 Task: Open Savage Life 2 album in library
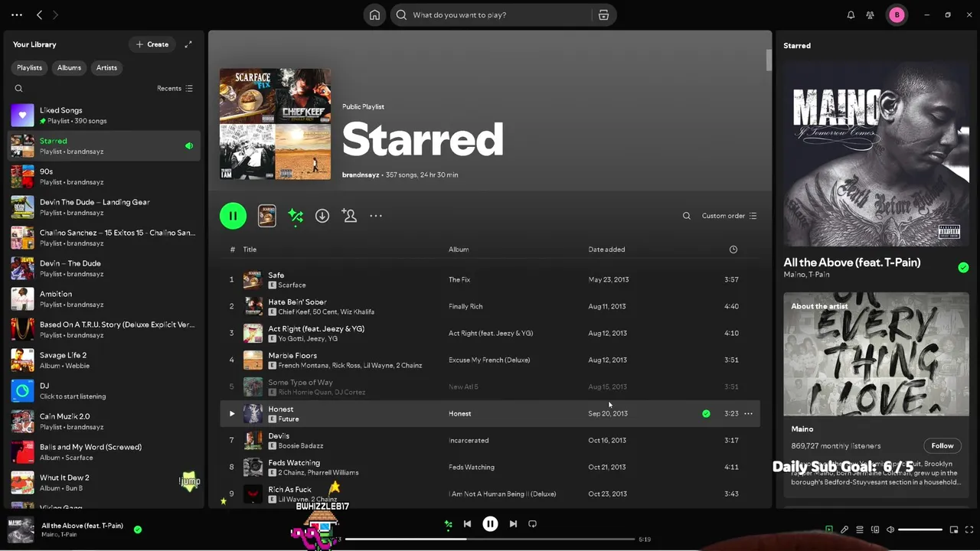pyautogui.click(x=104, y=360)
